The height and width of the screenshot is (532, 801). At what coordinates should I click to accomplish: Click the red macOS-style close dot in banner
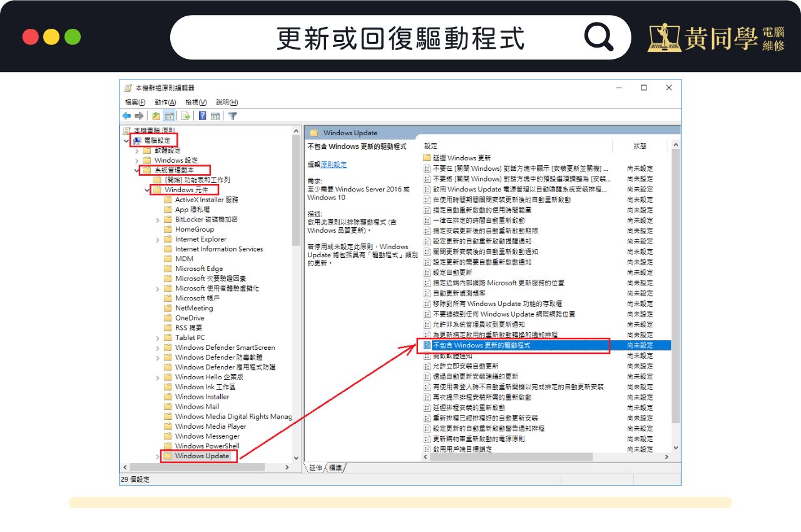tap(30, 37)
